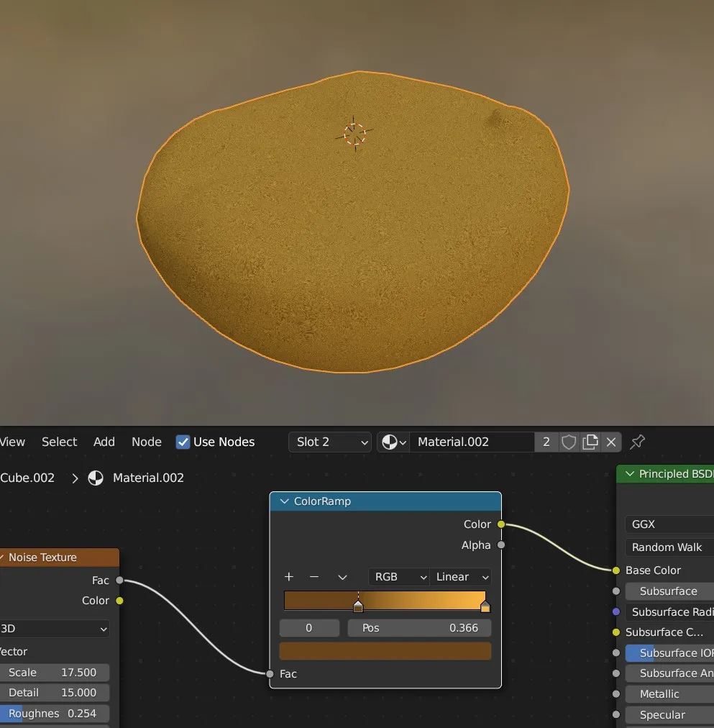
Task: Click the Noise Texture Fac output socket
Action: coord(119,581)
